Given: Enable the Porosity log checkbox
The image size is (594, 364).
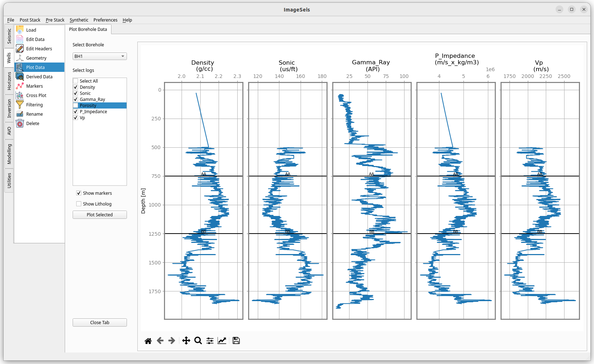Looking at the screenshot, I should 76,106.
